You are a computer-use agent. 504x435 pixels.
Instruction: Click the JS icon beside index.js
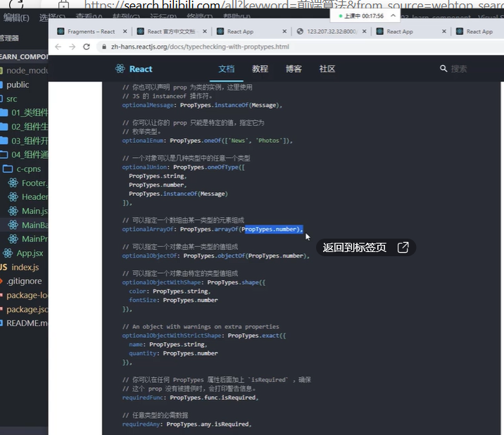pos(4,267)
